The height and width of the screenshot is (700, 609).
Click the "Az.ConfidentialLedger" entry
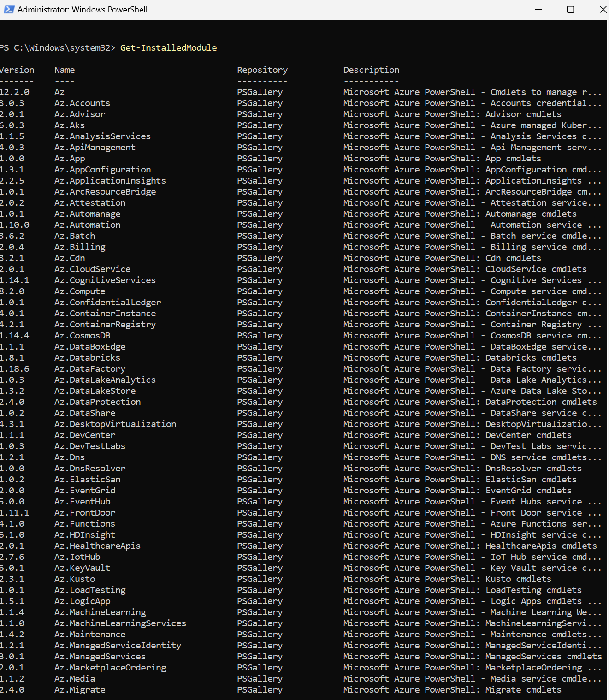[107, 303]
